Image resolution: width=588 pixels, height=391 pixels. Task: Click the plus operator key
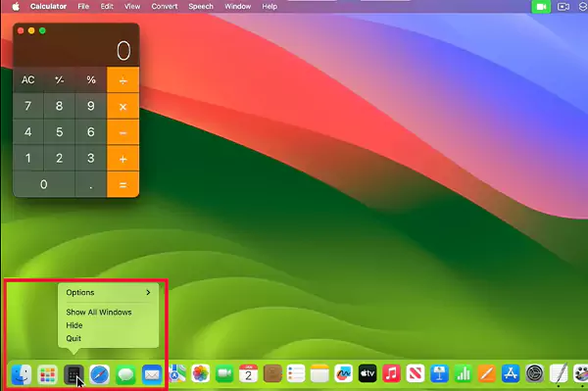click(x=123, y=158)
